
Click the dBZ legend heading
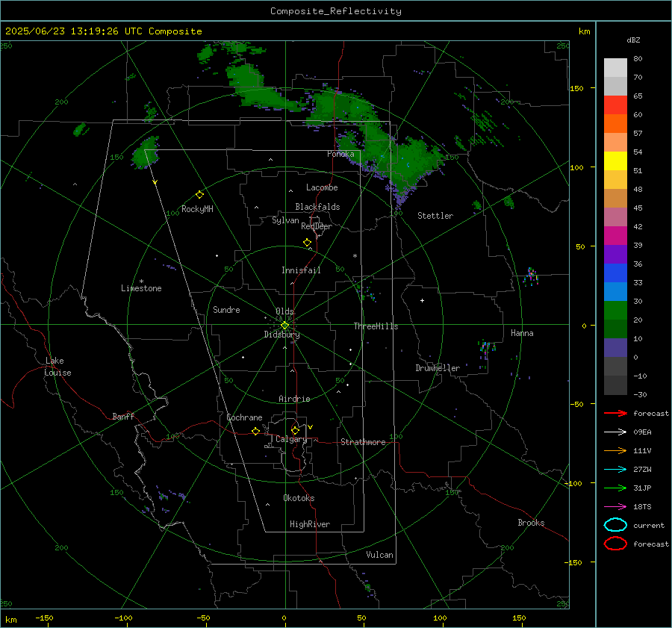coord(633,40)
